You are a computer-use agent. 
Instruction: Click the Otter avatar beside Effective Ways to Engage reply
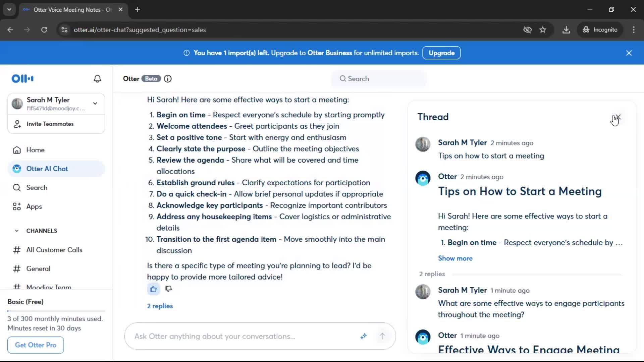click(423, 337)
